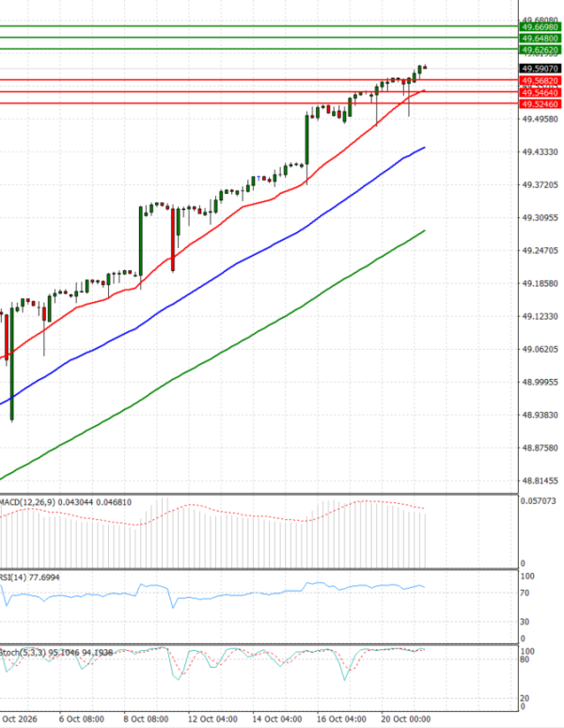564x728 pixels.
Task: Click the 49.49580 price axis value
Action: (540, 119)
